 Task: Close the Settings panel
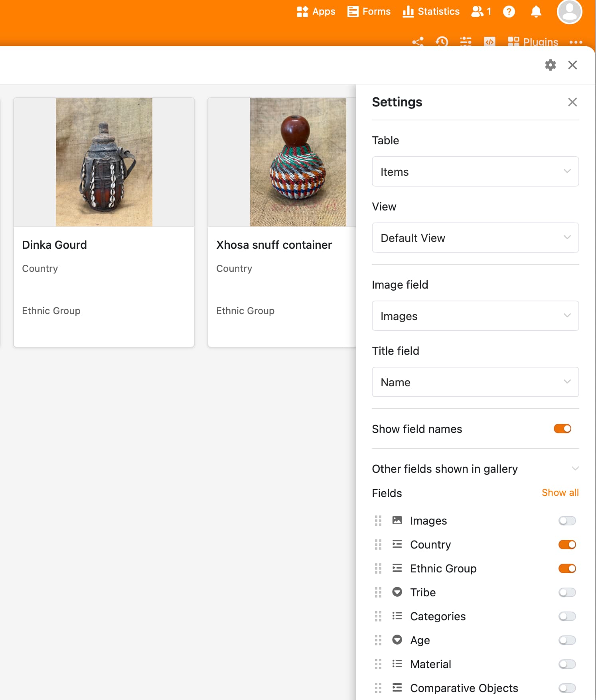coord(572,102)
